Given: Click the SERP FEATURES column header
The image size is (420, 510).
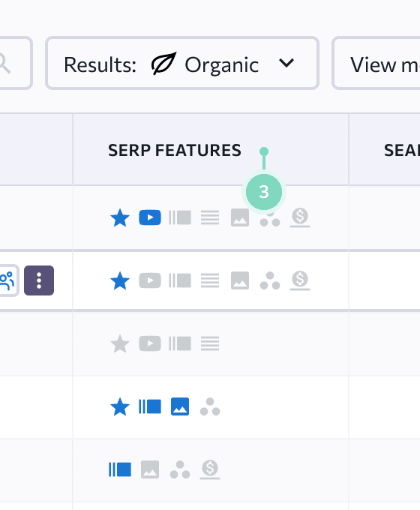Looking at the screenshot, I should click(x=175, y=150).
